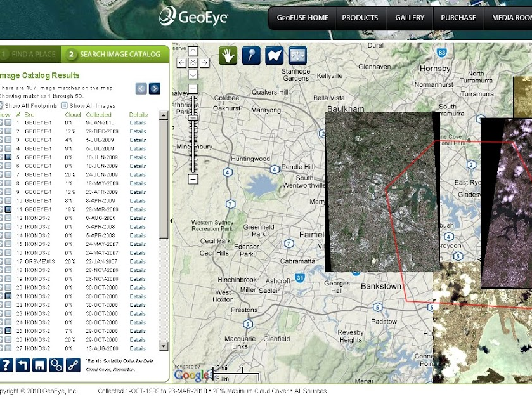Image resolution: width=532 pixels, height=399 pixels.
Task: Open Details for result 1 dated 9-JAN-2010
Action: coord(138,122)
